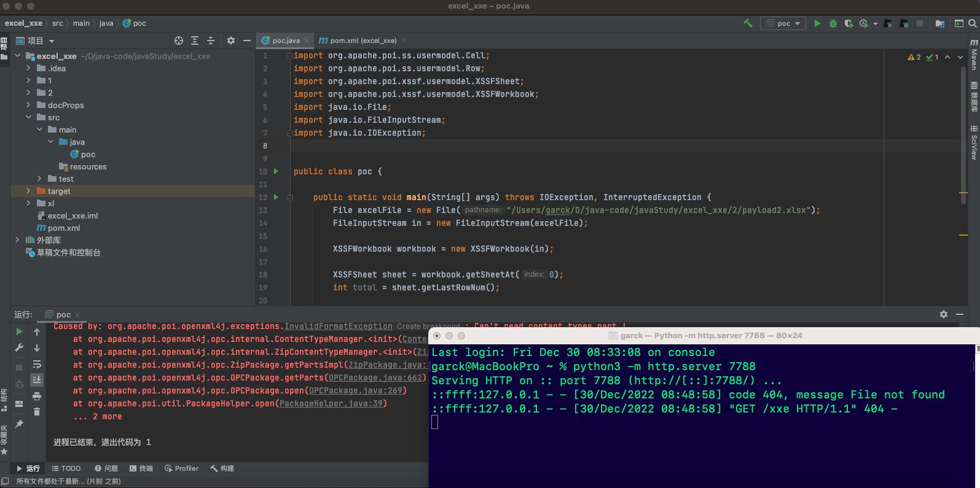Toggle pin tab in run panel
Screen dimensions: 980x488
[19, 424]
